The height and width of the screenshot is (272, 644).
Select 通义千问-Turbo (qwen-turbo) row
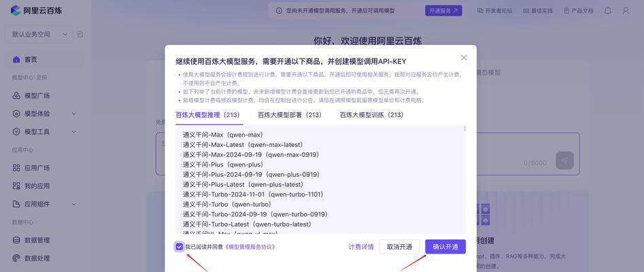point(227,204)
